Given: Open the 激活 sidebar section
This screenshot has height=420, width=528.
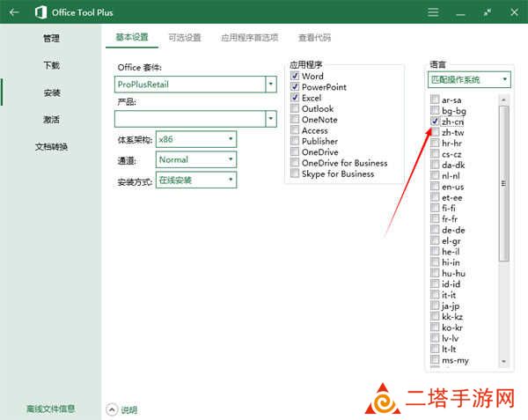Looking at the screenshot, I should [x=52, y=119].
